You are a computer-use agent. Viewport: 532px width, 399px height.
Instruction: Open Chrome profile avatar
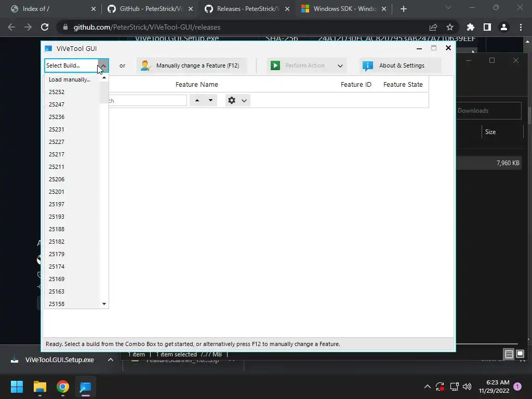pos(504,27)
